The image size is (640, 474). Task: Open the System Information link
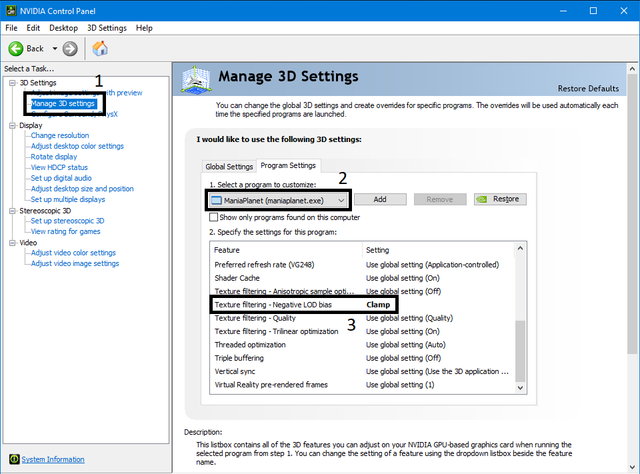point(53,459)
